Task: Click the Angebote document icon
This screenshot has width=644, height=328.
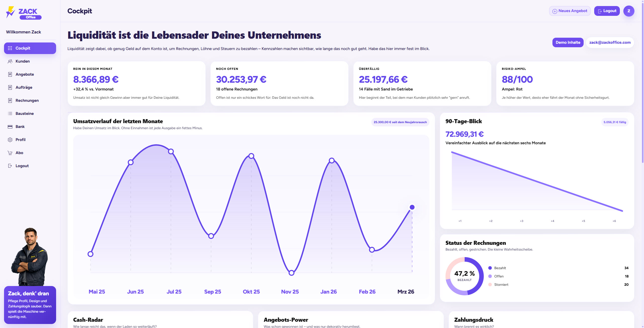Action: (10, 74)
